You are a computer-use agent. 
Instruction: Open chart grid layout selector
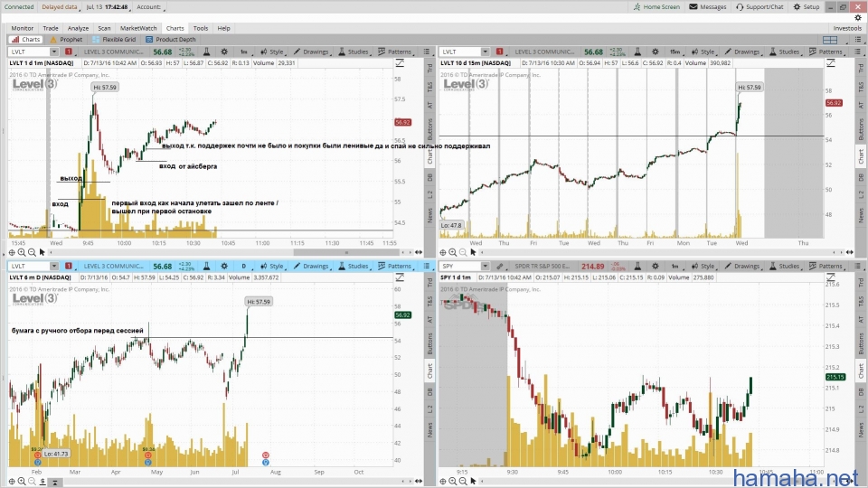tap(830, 40)
